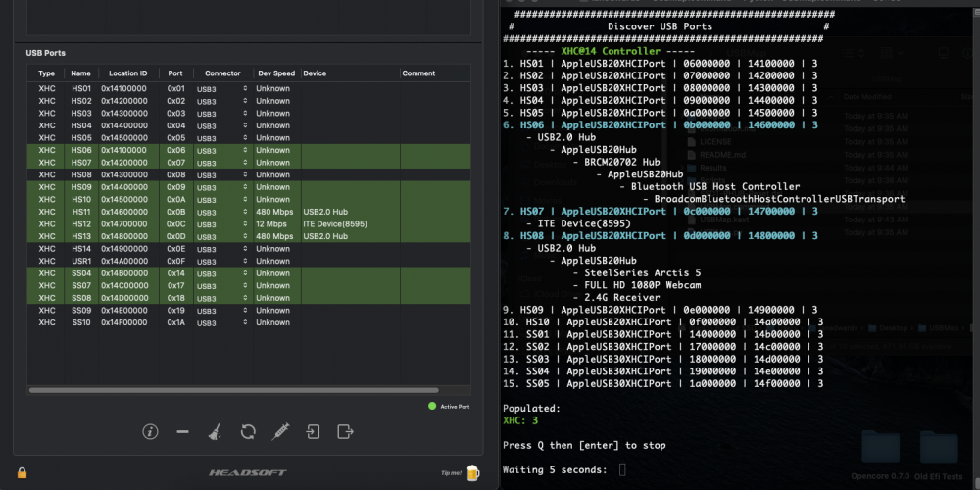The width and height of the screenshot is (980, 490).
Task: Select USBMap.kext in the Finder window
Action: coord(722,220)
